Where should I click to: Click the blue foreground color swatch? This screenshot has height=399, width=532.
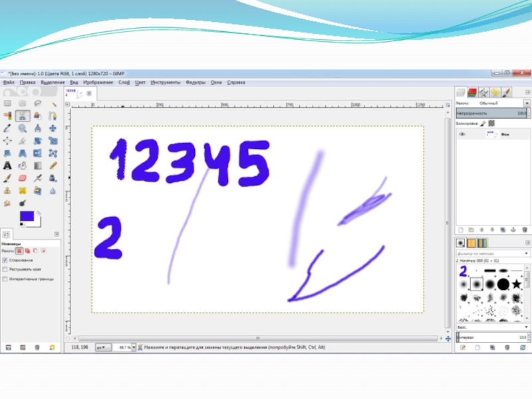[x=27, y=216]
